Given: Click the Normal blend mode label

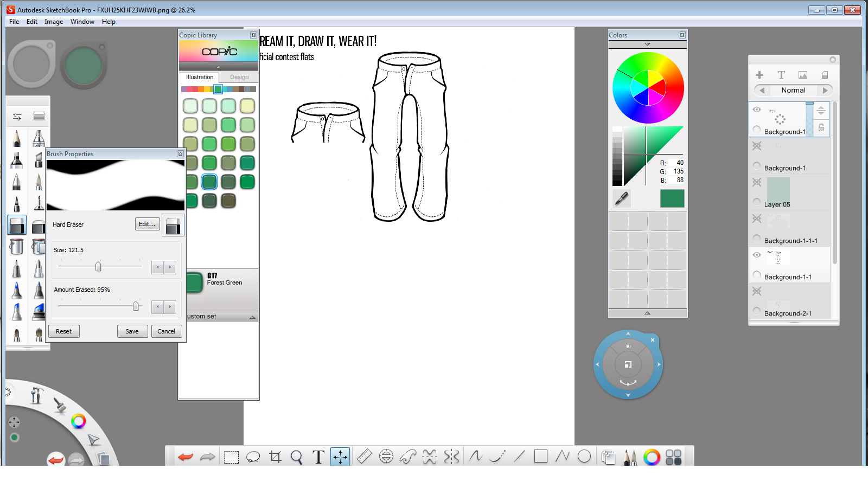Looking at the screenshot, I should point(793,91).
